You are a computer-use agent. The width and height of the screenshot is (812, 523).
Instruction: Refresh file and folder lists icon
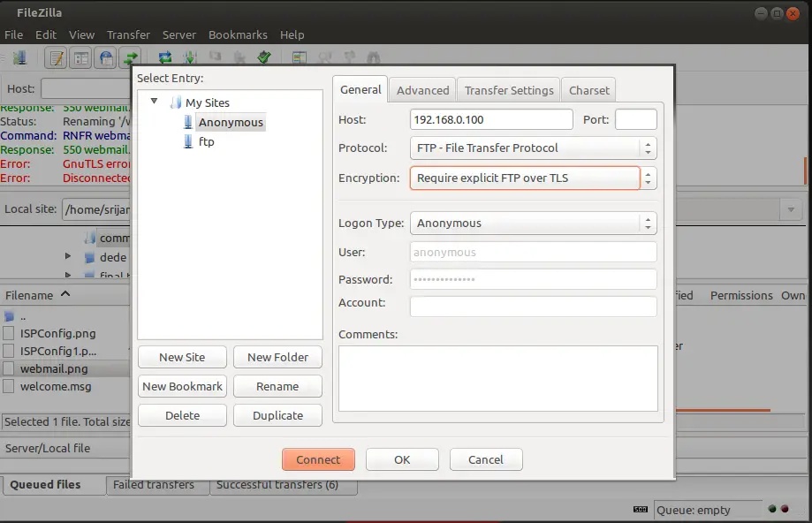[x=165, y=57]
